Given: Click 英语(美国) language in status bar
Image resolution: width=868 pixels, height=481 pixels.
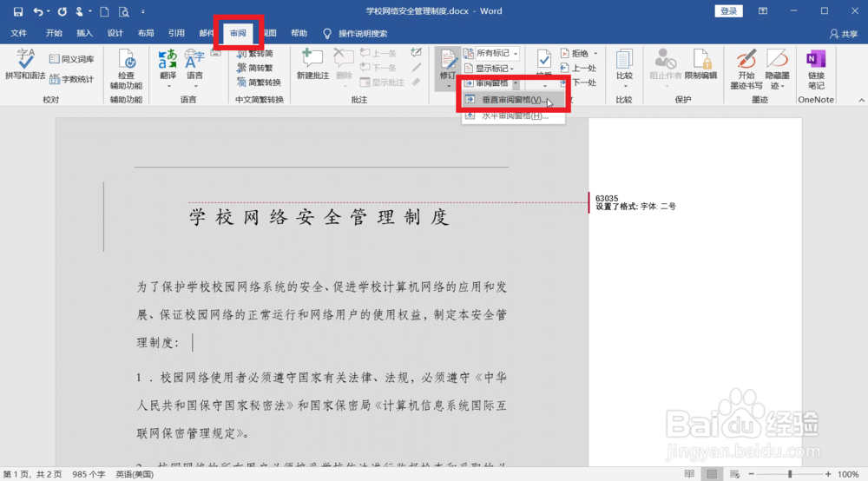Looking at the screenshot, I should [x=135, y=475].
